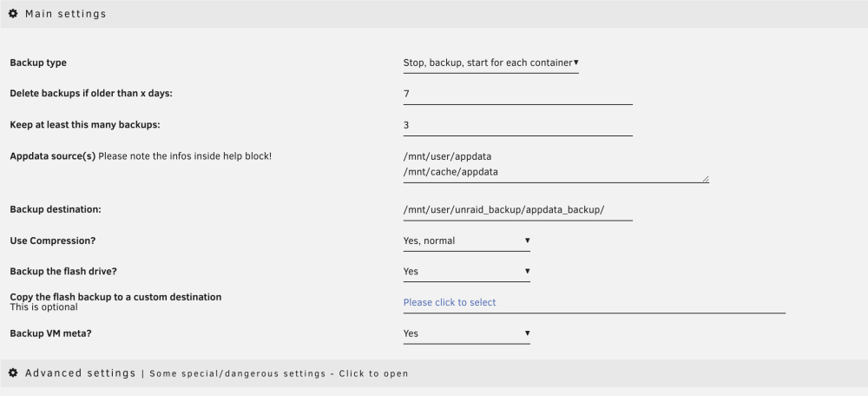The image size is (868, 396).
Task: Click the Backup destination path field
Action: [x=517, y=210]
